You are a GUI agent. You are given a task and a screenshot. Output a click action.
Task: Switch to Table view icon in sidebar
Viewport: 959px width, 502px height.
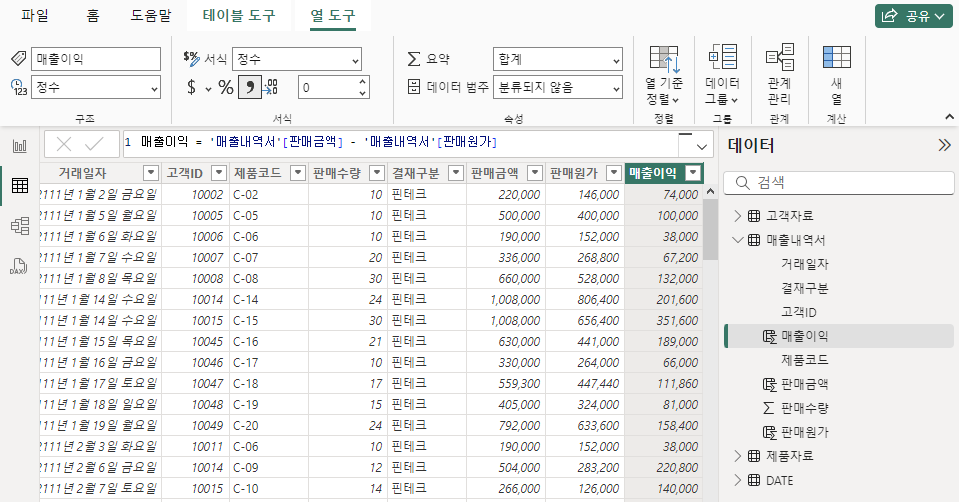tap(20, 186)
